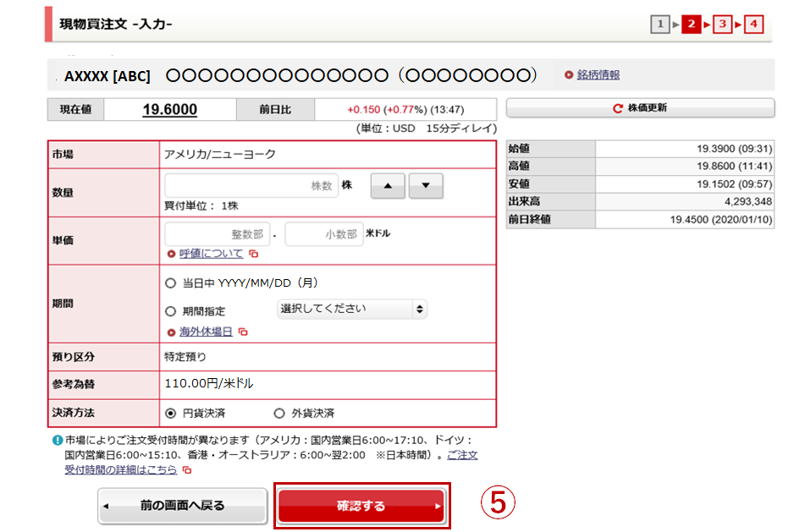Click red bullet icon beside 銘柄情報

click(568, 75)
